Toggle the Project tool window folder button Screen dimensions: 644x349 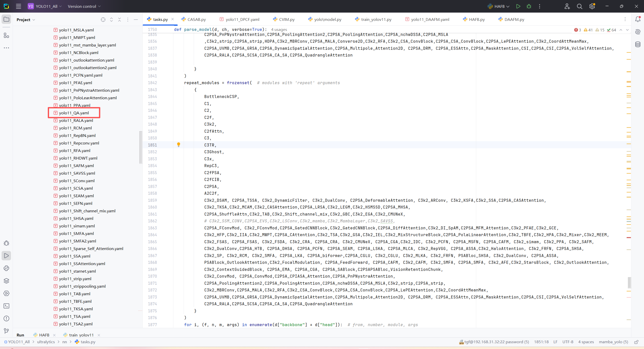6,19
